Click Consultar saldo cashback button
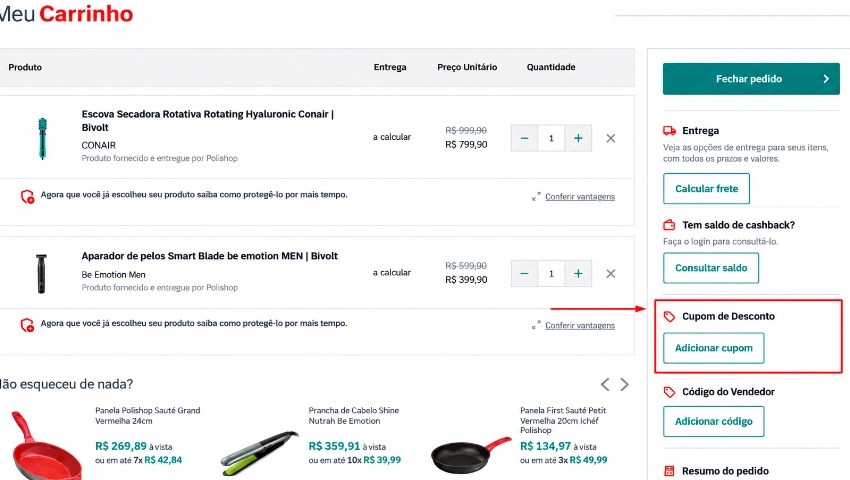 click(711, 268)
